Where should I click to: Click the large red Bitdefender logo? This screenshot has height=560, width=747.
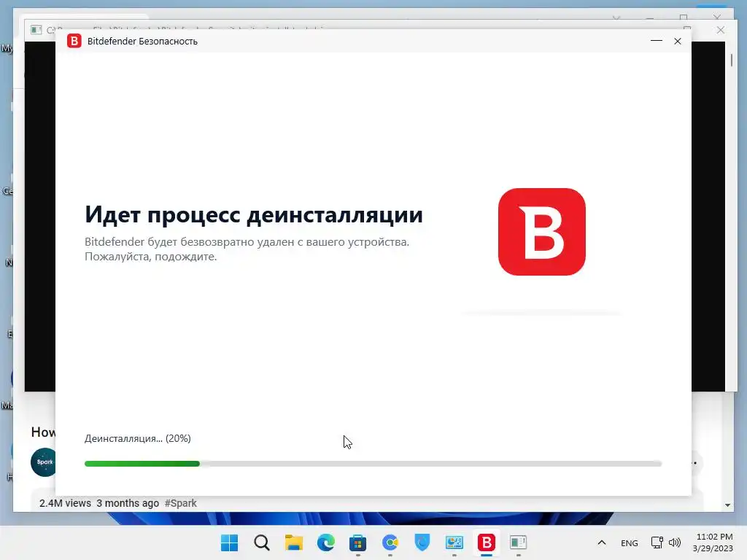[x=542, y=231]
